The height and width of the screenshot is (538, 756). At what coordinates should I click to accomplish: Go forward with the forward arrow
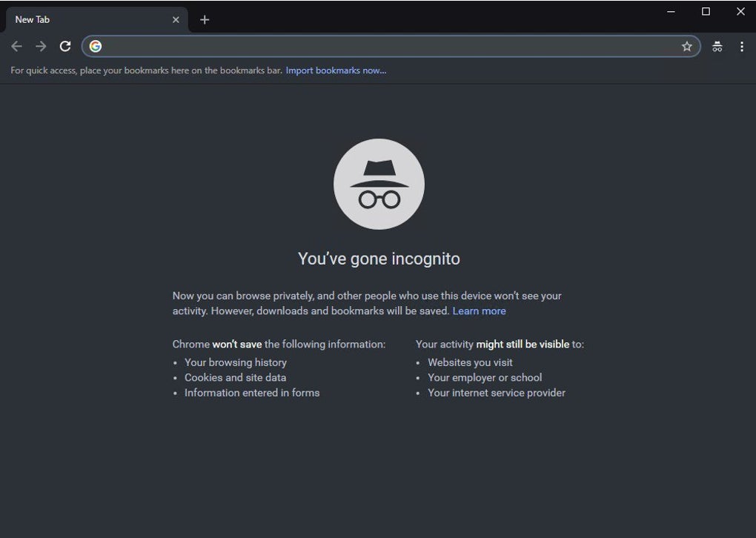41,46
